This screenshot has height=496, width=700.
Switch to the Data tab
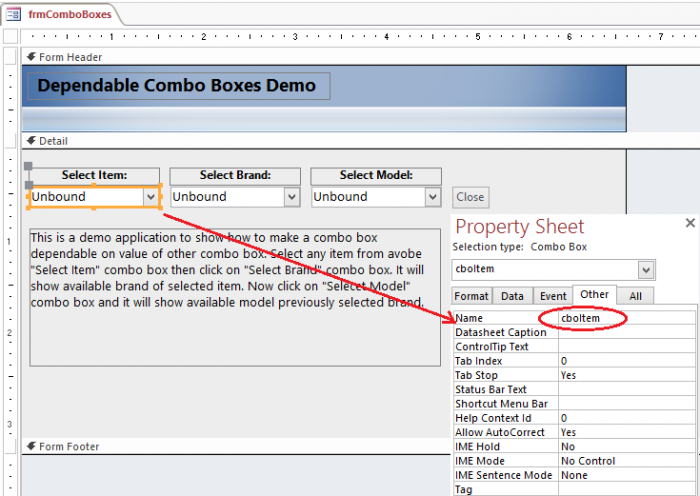(x=512, y=296)
